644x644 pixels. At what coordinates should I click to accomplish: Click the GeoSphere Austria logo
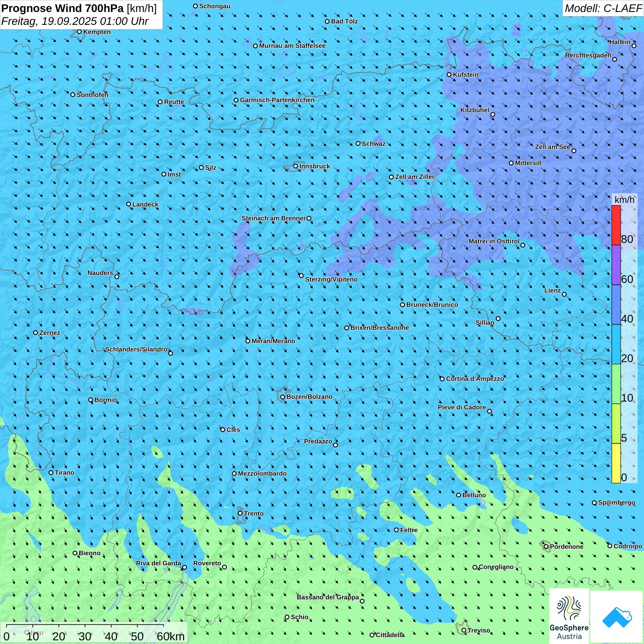tap(569, 617)
